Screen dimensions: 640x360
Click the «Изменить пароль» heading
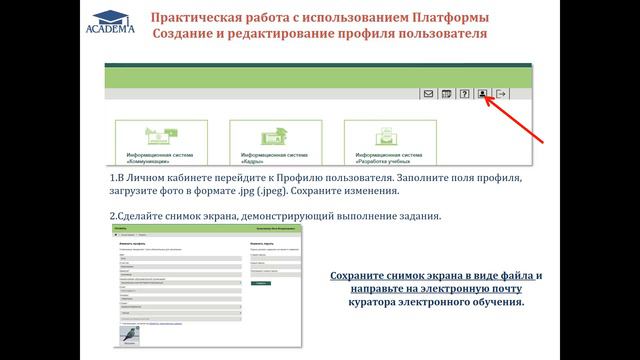tap(262, 244)
